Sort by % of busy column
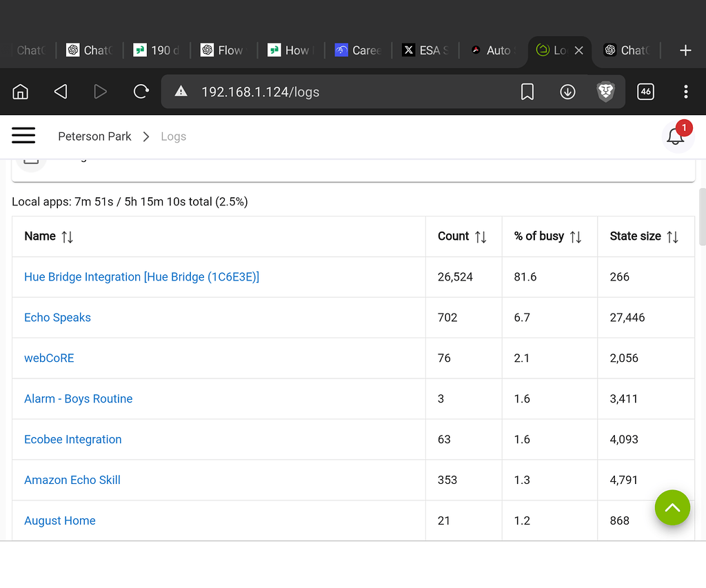The width and height of the screenshot is (706, 588). click(x=576, y=236)
